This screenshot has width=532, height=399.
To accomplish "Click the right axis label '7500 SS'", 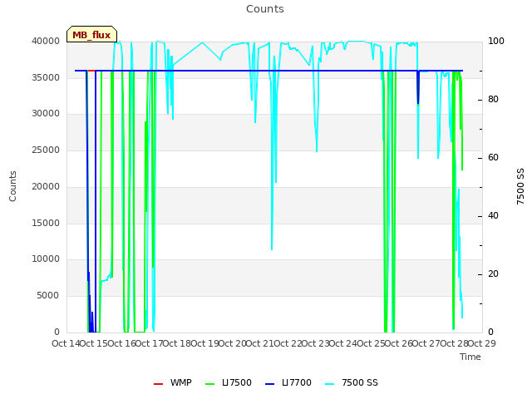I will point(520,186).
